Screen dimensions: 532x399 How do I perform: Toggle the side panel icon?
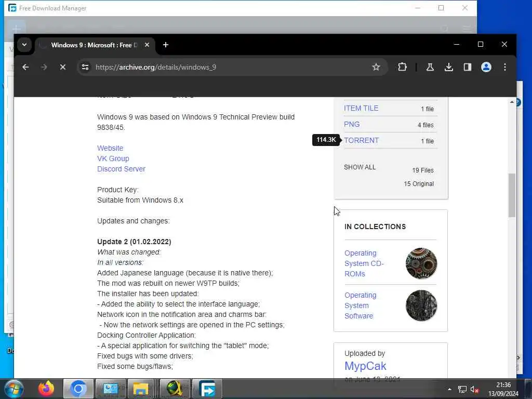[x=468, y=67]
